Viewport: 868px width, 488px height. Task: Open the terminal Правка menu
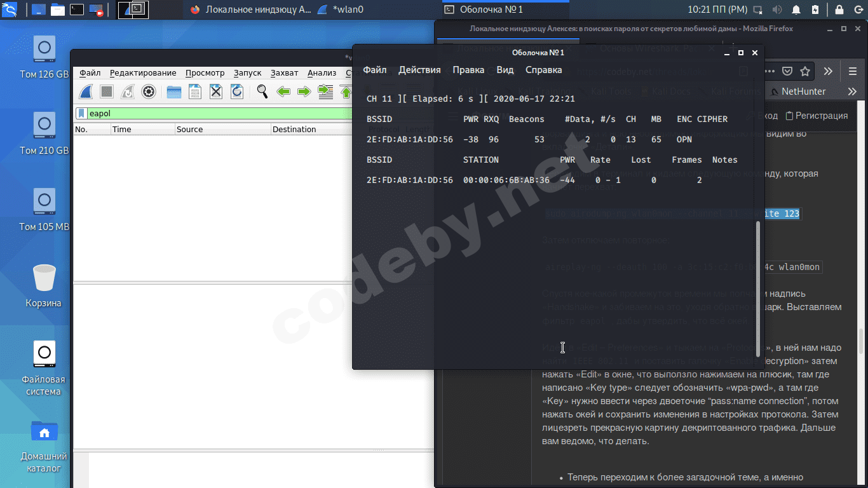(468, 70)
